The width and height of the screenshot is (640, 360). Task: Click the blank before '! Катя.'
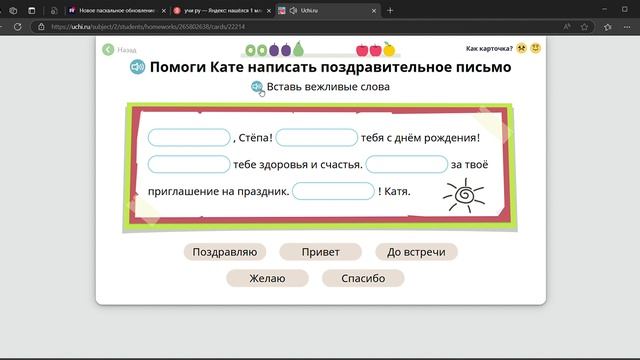(333, 191)
